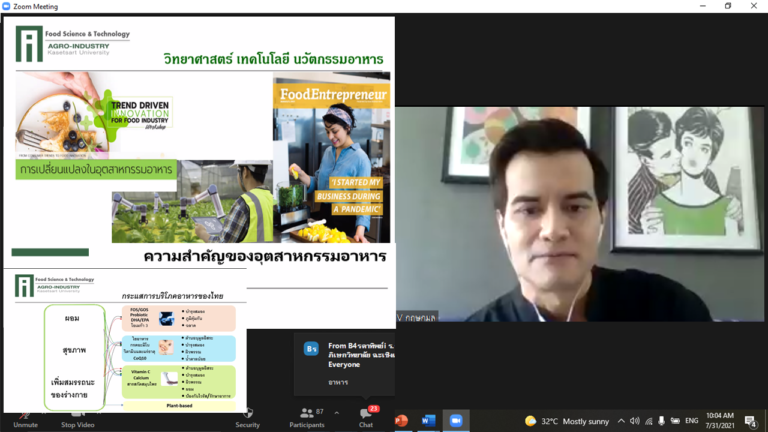The image size is (768, 432).
Task: Maximize the Zoom Meeting window
Action: (x=727, y=6)
